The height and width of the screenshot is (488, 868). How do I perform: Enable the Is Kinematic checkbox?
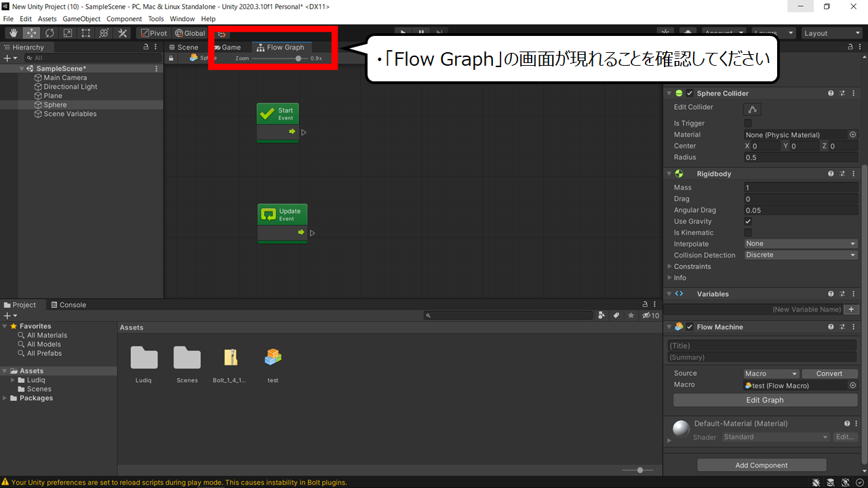pos(748,232)
